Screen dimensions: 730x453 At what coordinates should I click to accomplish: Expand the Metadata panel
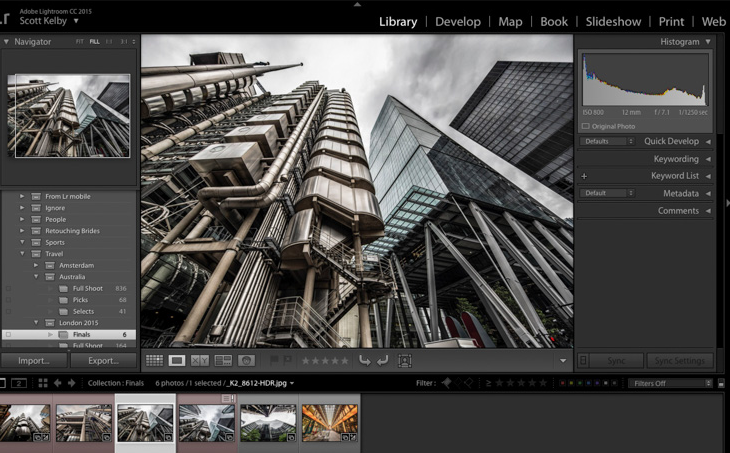(708, 193)
